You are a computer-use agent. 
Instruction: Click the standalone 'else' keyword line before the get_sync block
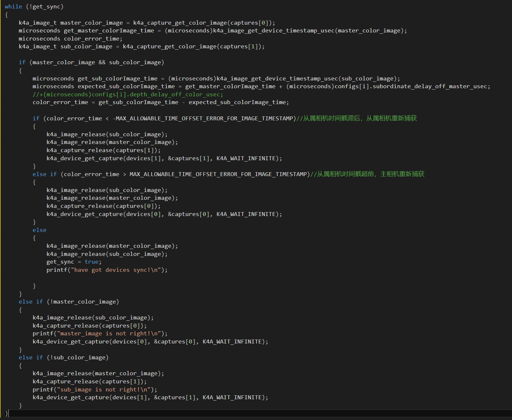[40, 230]
